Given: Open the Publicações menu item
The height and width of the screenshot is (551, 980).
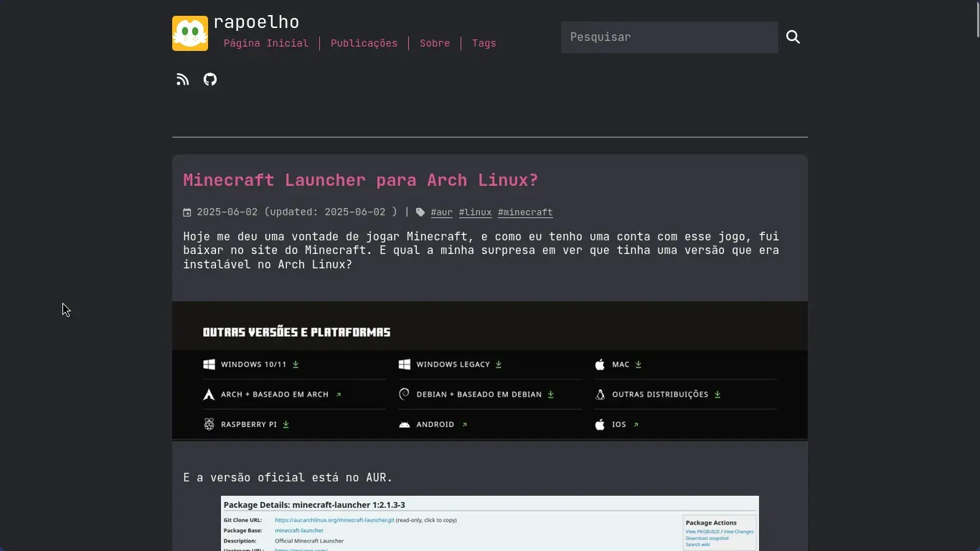Looking at the screenshot, I should (x=364, y=44).
